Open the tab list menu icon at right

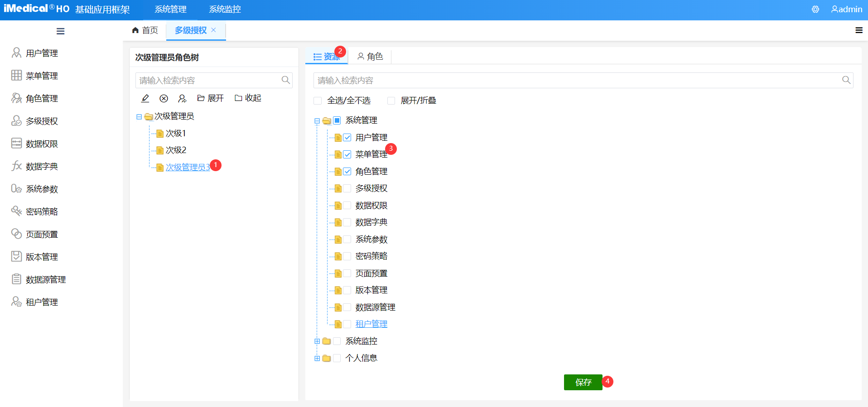coord(858,30)
